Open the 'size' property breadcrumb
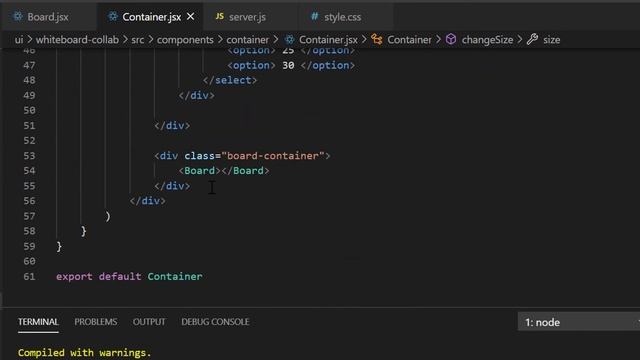Viewport: 640px width, 360px height. [551, 40]
